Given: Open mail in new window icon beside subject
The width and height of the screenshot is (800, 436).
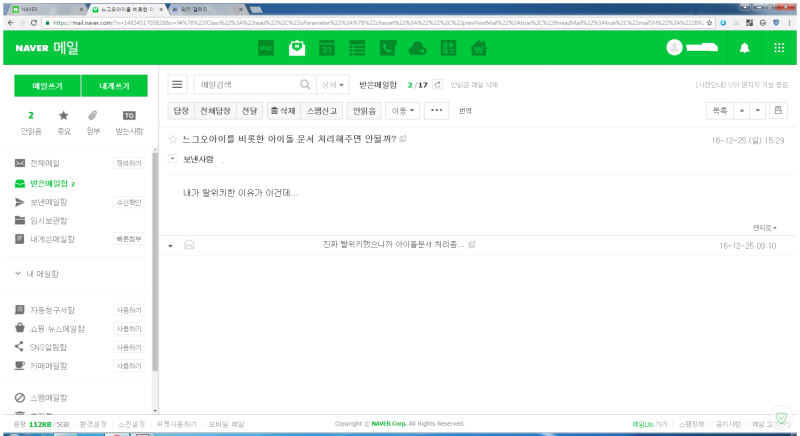Looking at the screenshot, I should point(403,139).
